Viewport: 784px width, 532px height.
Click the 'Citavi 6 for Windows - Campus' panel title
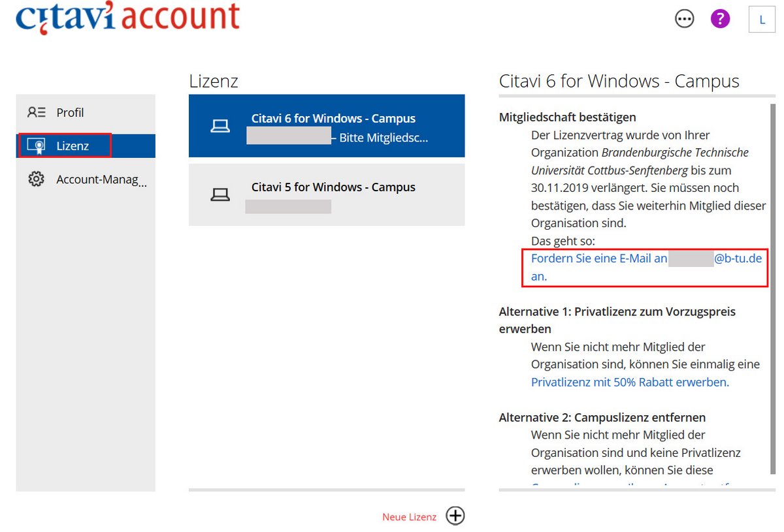(x=619, y=81)
